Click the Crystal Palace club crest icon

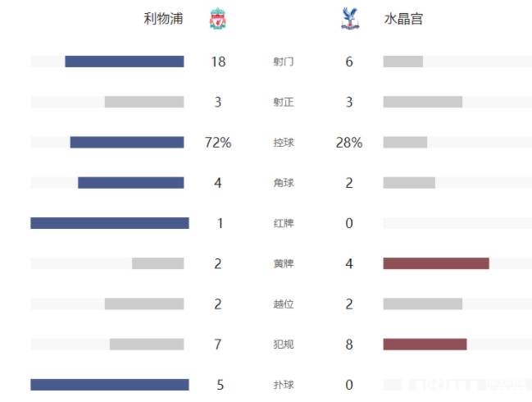point(348,19)
